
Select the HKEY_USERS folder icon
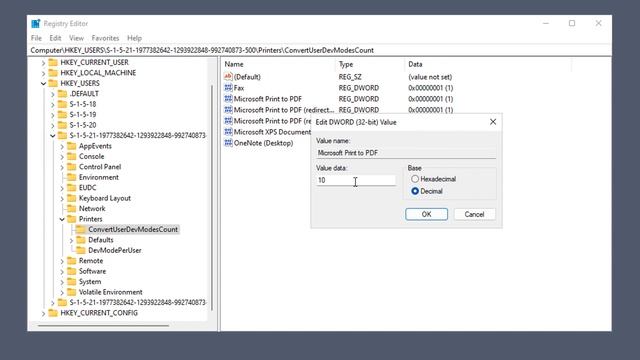[53, 83]
